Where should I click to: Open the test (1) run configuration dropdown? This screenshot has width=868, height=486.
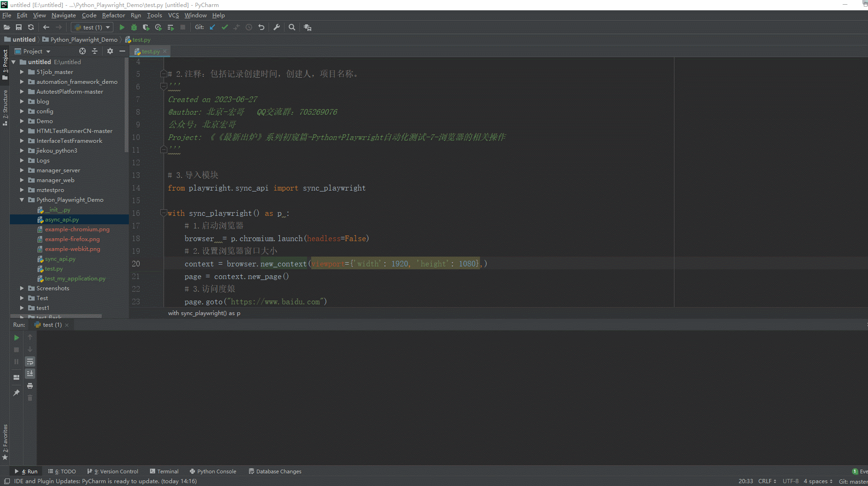point(92,28)
